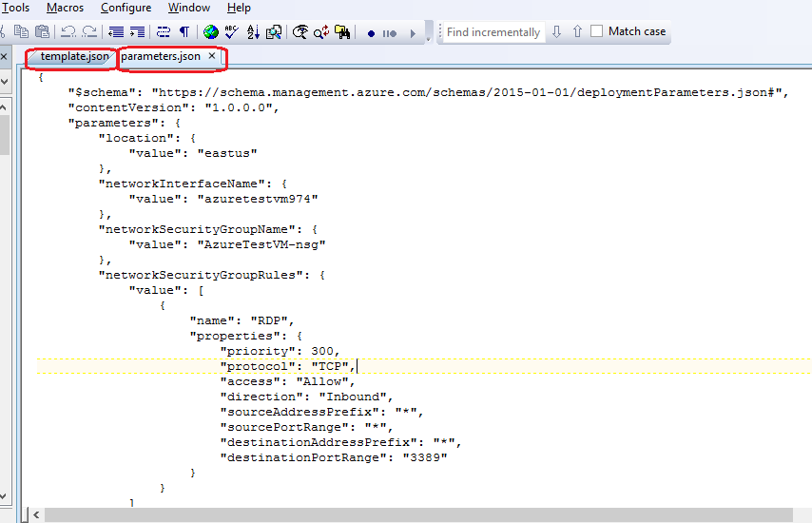The image size is (812, 523).
Task: Open the browser preview globe icon
Action: 211,32
